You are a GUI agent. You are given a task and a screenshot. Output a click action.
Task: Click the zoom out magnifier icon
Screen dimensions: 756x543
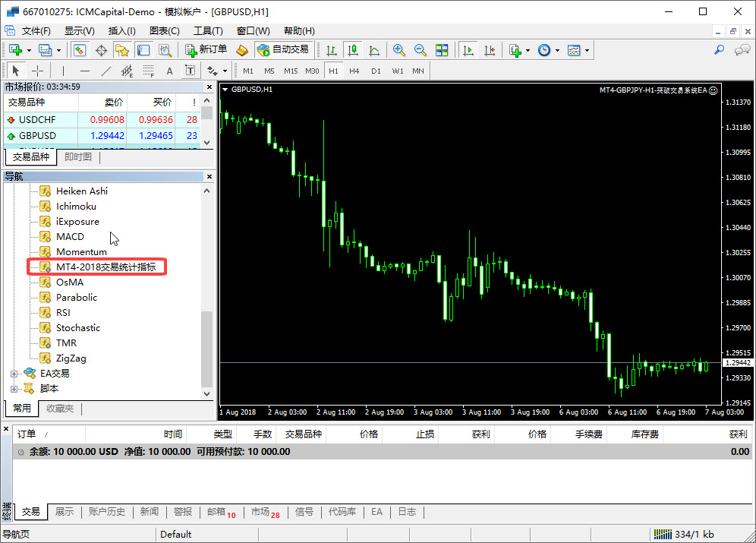coord(420,50)
